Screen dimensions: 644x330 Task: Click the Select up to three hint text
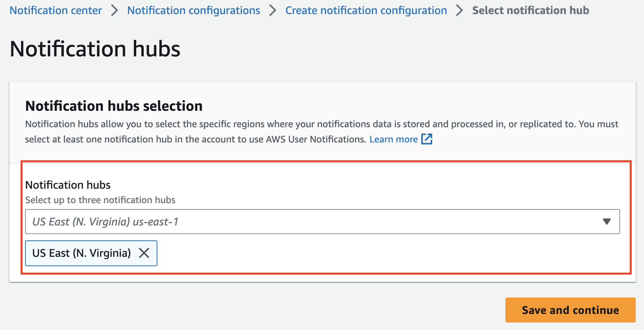pos(100,200)
